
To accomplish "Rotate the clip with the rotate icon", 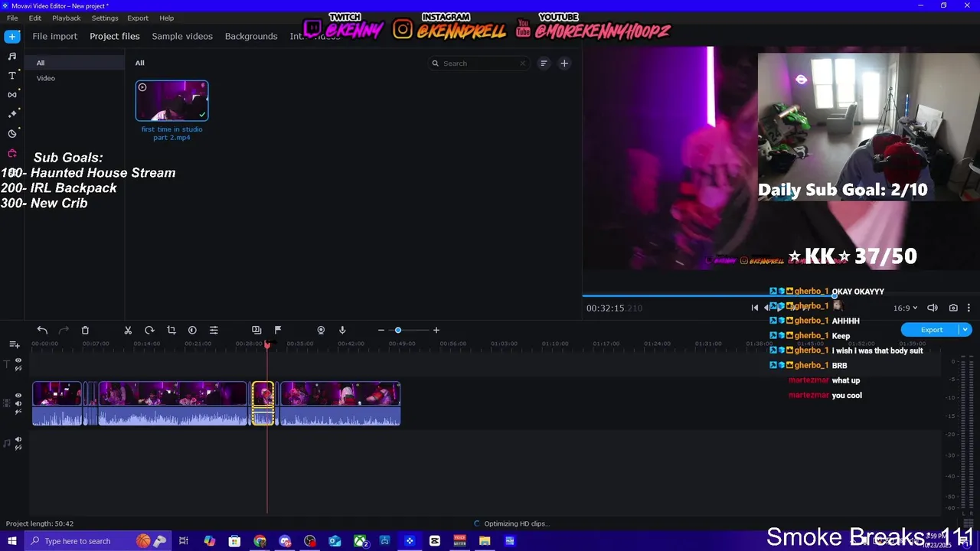I will pyautogui.click(x=149, y=330).
